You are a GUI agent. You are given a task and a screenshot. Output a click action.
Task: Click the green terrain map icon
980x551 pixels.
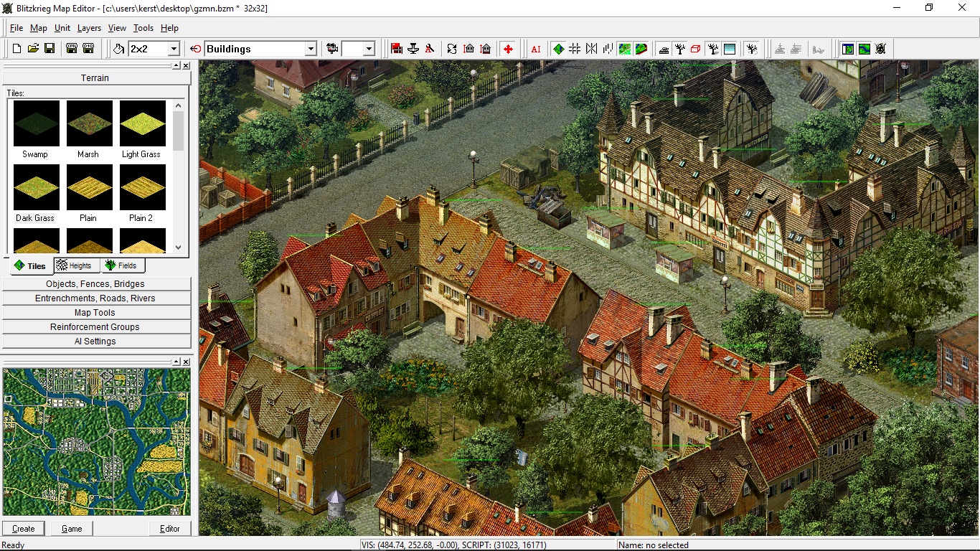(x=625, y=49)
